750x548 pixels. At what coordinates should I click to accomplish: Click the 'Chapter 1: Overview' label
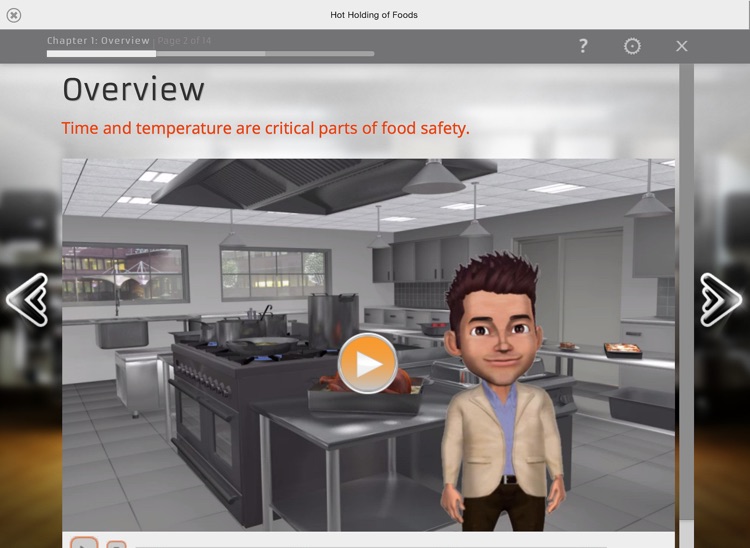coord(98,41)
